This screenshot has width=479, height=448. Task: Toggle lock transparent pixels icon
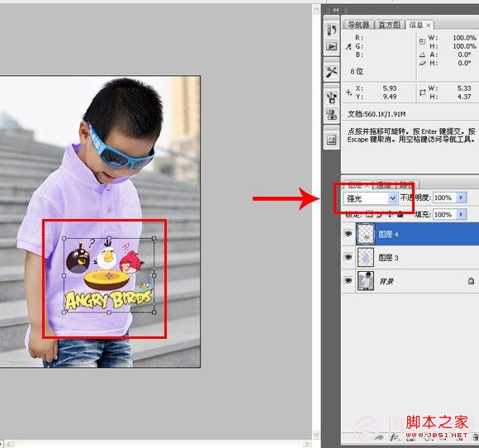(369, 214)
